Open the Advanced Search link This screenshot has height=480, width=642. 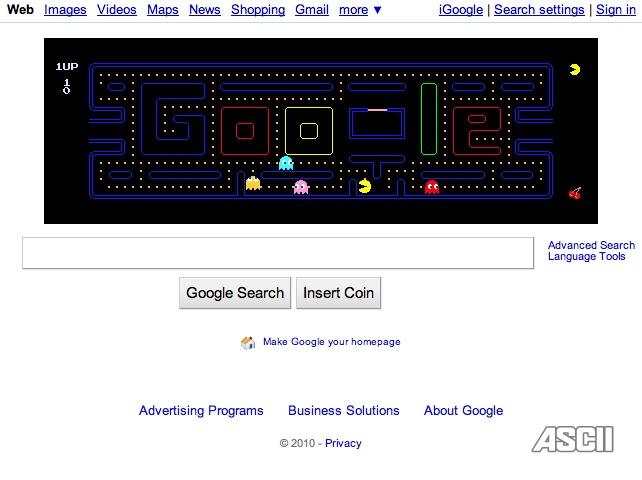[591, 245]
